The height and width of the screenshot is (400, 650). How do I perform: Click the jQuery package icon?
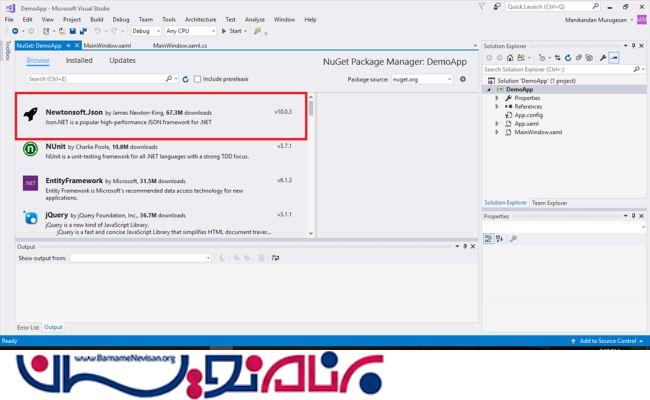pyautogui.click(x=30, y=217)
